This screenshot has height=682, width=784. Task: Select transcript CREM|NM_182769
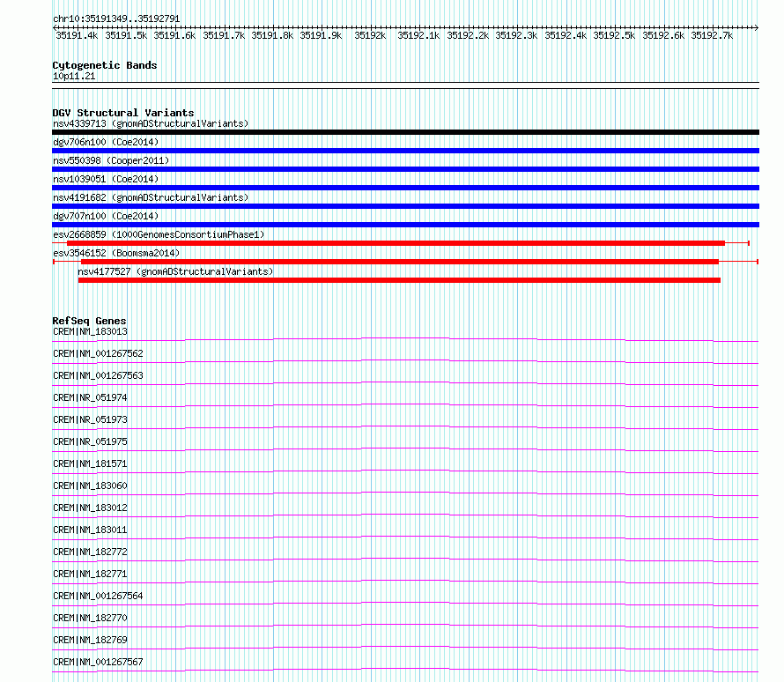click(x=90, y=640)
